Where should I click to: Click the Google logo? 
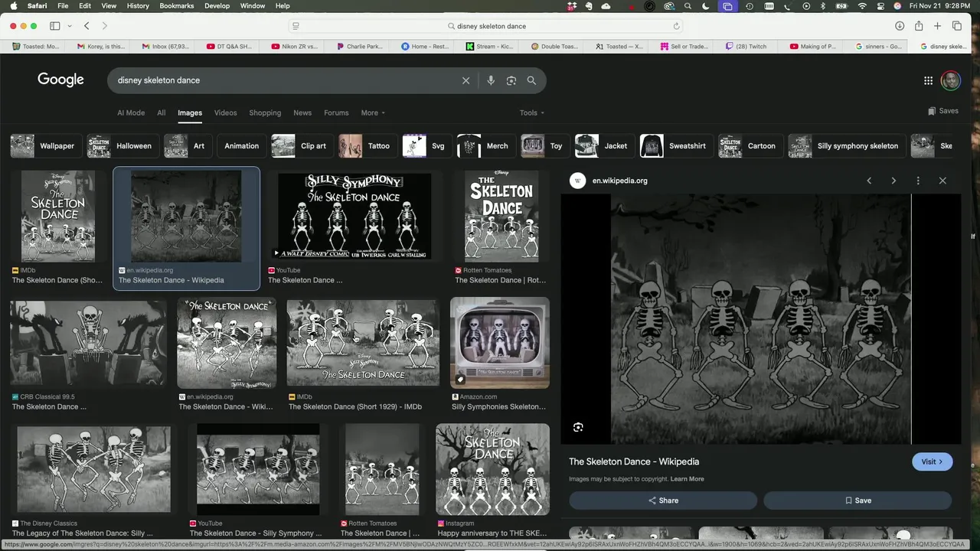(60, 80)
